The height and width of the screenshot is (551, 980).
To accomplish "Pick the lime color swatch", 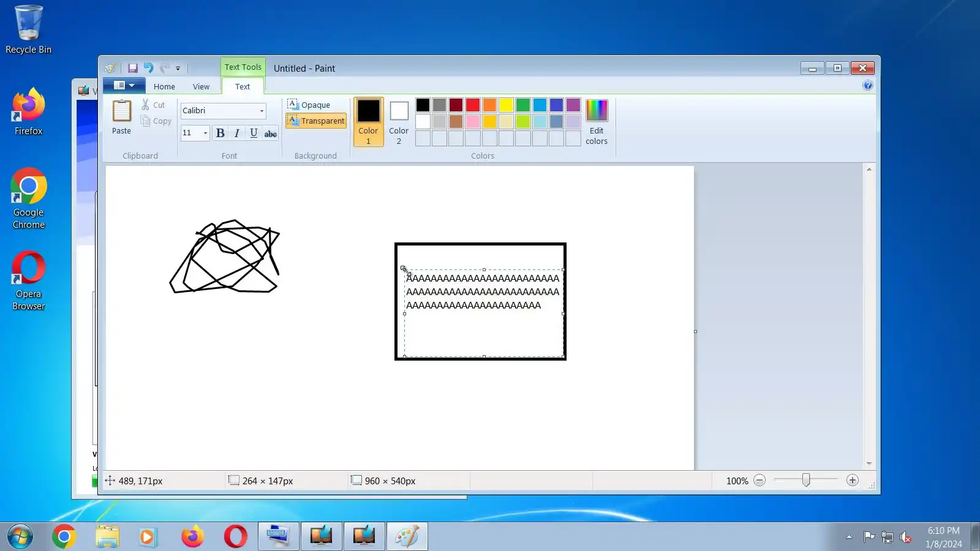I will point(523,121).
